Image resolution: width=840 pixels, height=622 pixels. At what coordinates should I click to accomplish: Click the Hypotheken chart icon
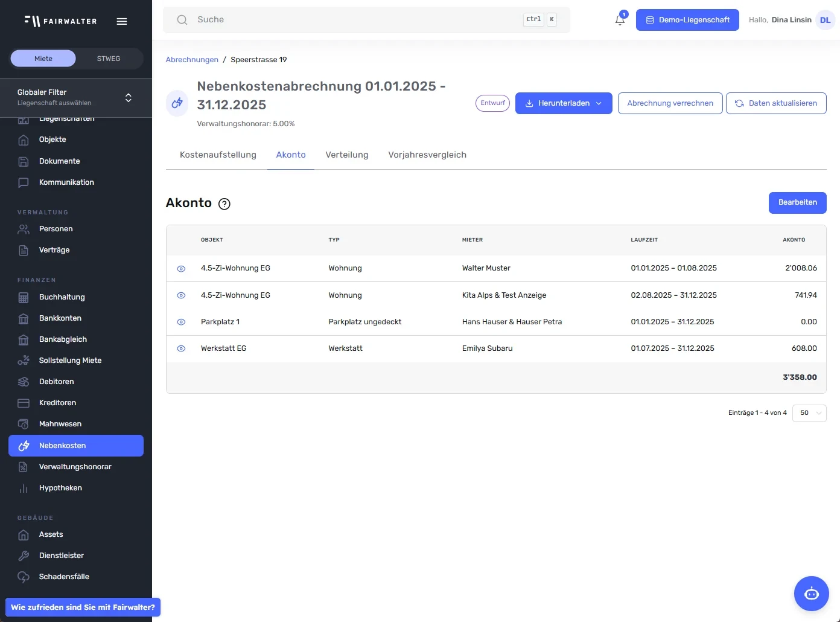coord(24,488)
